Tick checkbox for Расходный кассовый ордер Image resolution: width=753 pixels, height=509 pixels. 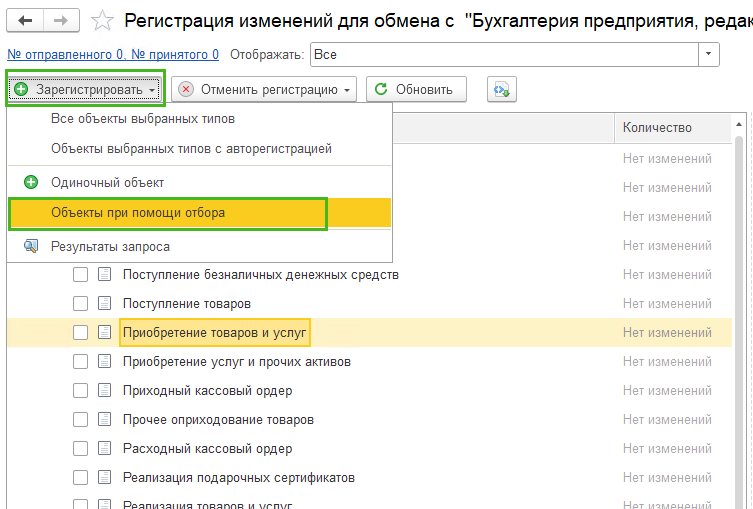click(x=80, y=448)
